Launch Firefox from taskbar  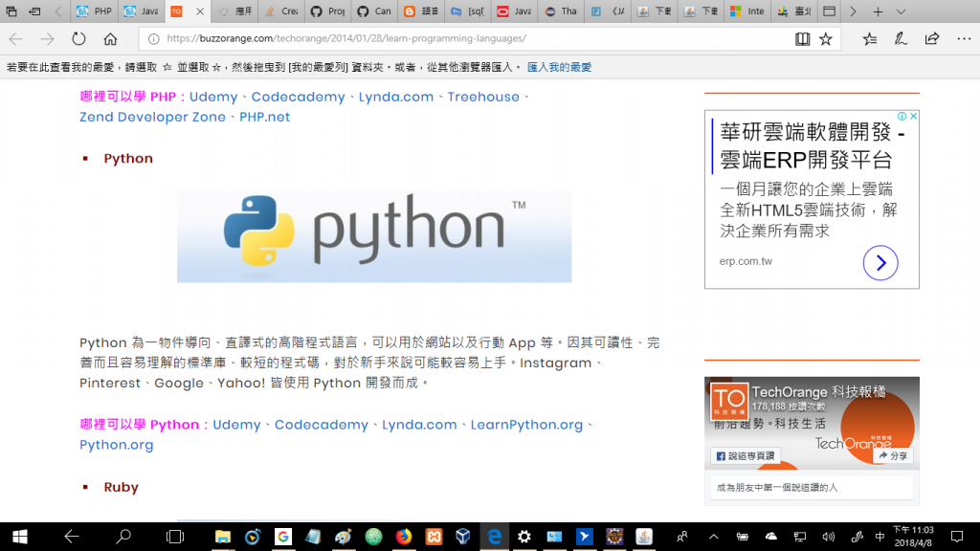click(x=404, y=537)
